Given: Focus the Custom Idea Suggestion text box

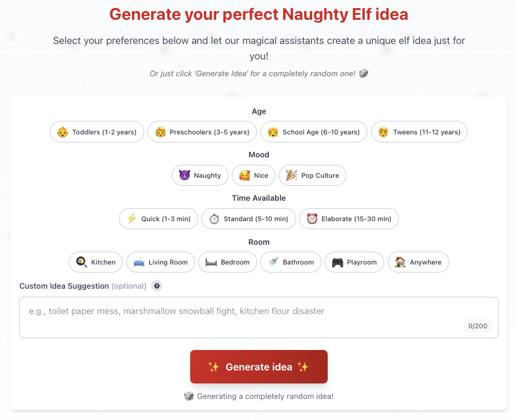Looking at the screenshot, I should (242, 317).
